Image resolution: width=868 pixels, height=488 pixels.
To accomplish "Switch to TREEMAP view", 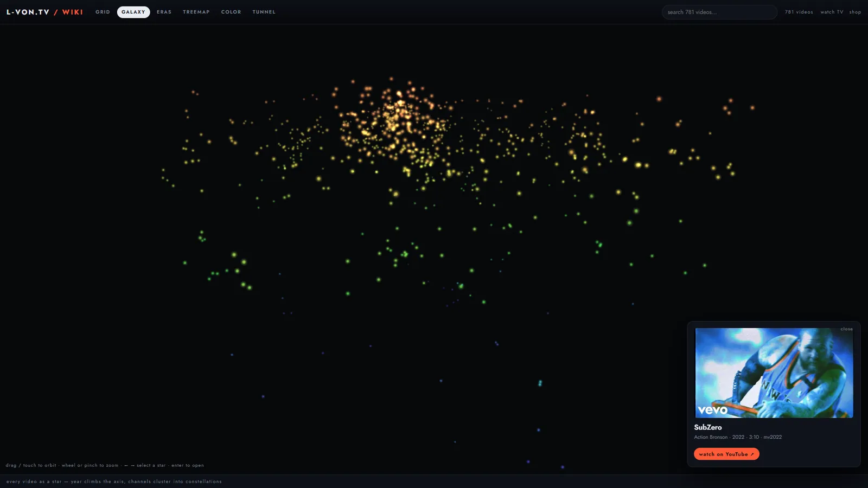I will tap(196, 12).
